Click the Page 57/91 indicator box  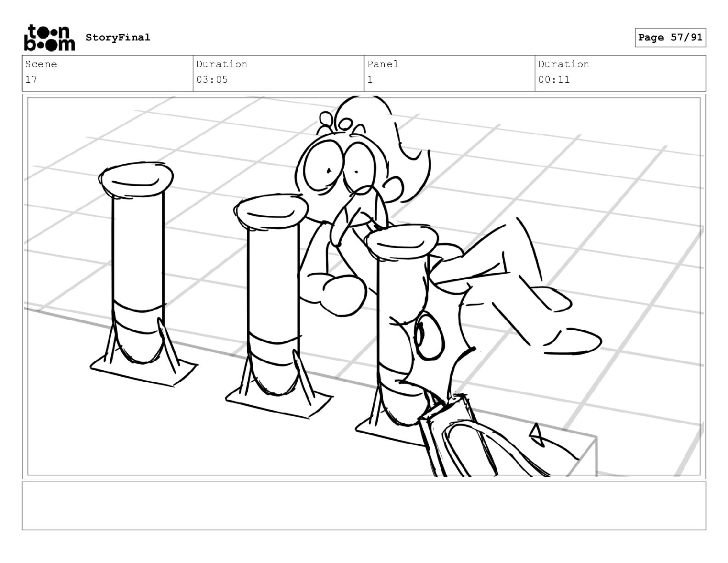pyautogui.click(x=671, y=38)
